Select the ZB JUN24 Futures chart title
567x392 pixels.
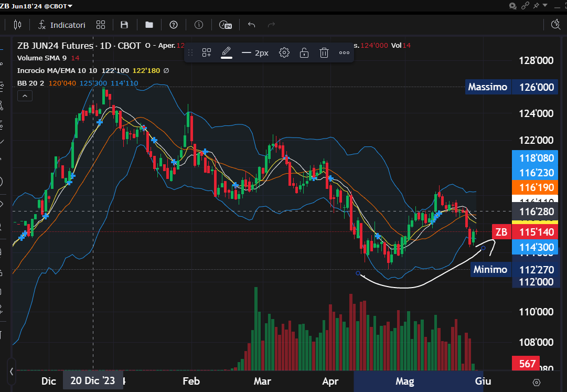[x=79, y=46]
